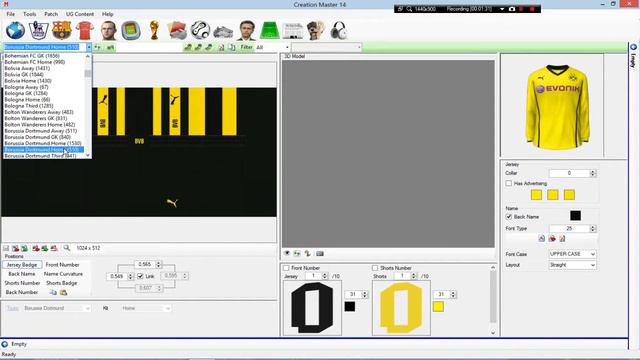Image resolution: width=640 pixels, height=360 pixels.
Task: Click the Font Type value field
Action: [569, 229]
